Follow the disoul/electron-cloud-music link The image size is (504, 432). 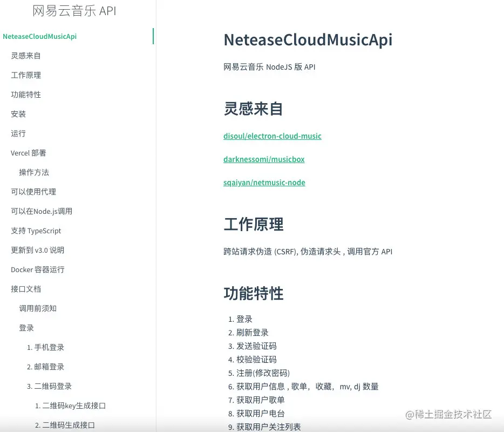pyautogui.click(x=273, y=136)
